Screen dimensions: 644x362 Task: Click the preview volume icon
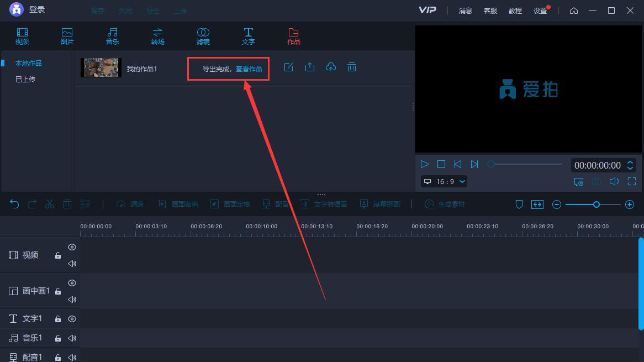coord(614,182)
